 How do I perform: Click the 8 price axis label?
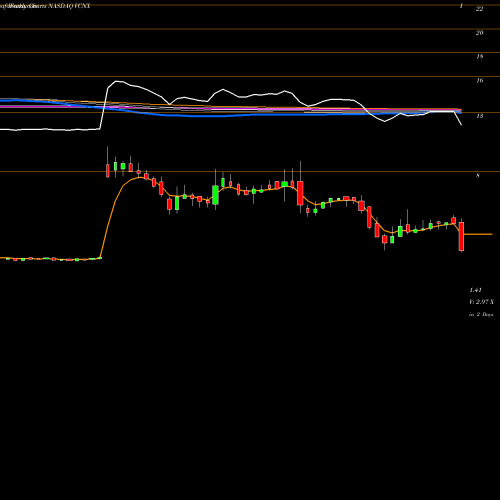tap(478, 176)
